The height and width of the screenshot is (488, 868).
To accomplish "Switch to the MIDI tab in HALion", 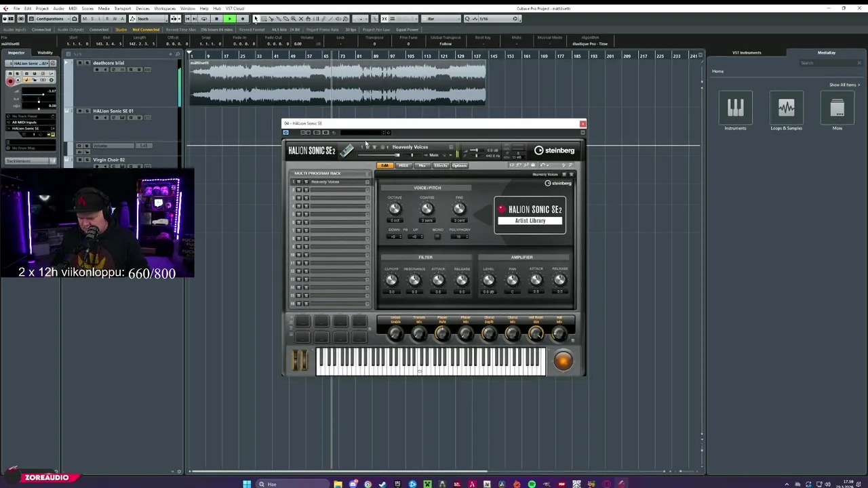I will click(403, 165).
